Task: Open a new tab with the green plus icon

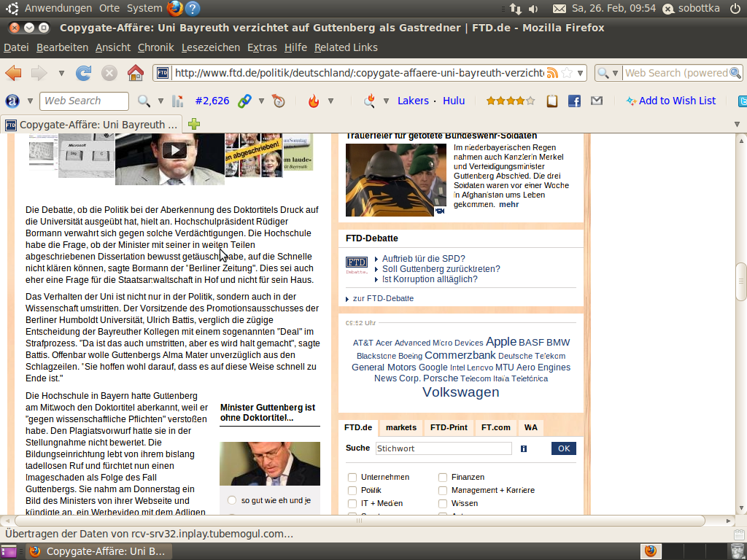Action: (194, 124)
